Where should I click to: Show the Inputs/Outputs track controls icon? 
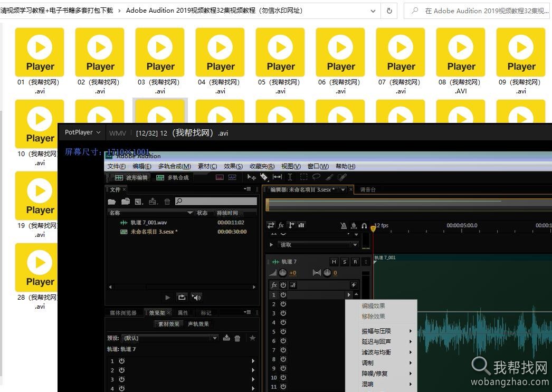[x=271, y=225]
